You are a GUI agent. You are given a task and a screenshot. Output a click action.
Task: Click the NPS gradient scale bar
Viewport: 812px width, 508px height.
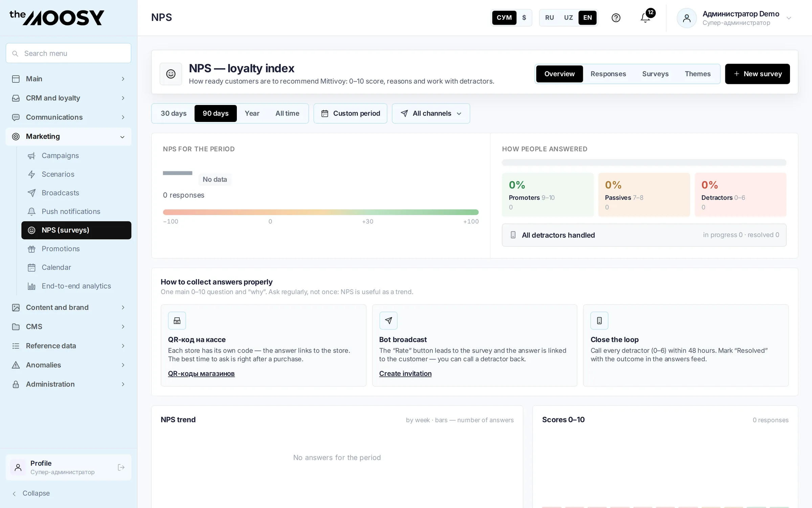pos(321,212)
